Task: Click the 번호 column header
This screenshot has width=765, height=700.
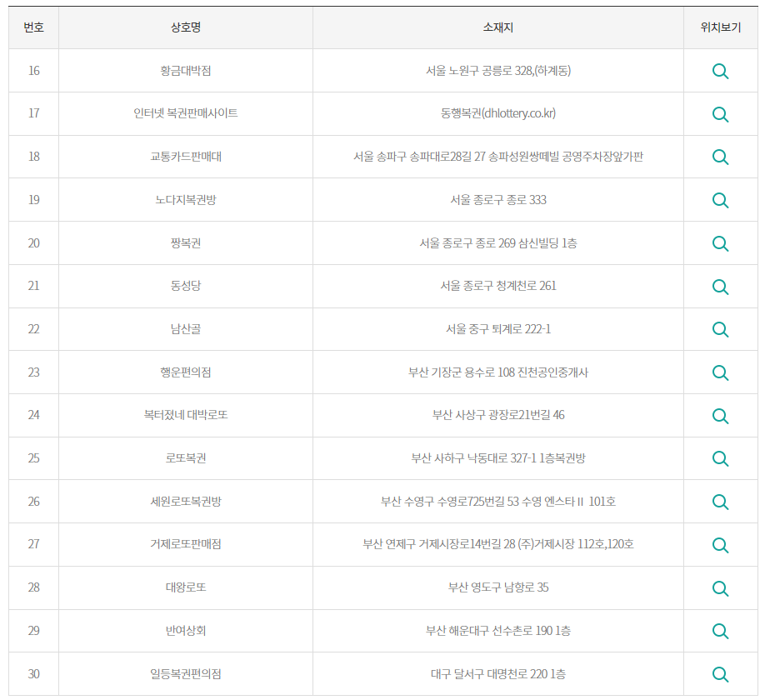Action: point(33,27)
